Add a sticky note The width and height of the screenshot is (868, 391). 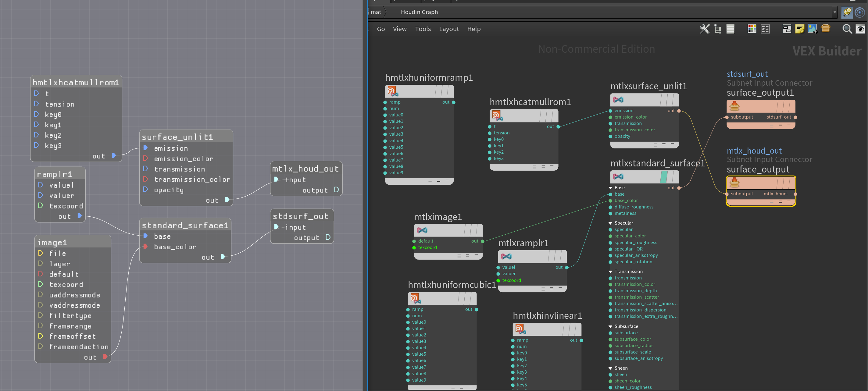tap(800, 29)
